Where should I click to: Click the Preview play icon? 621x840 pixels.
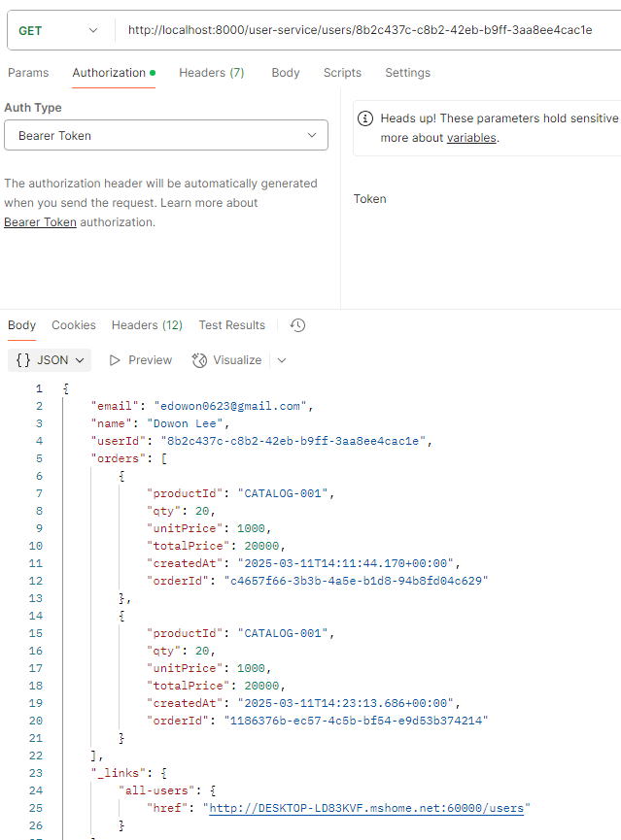click(x=115, y=360)
